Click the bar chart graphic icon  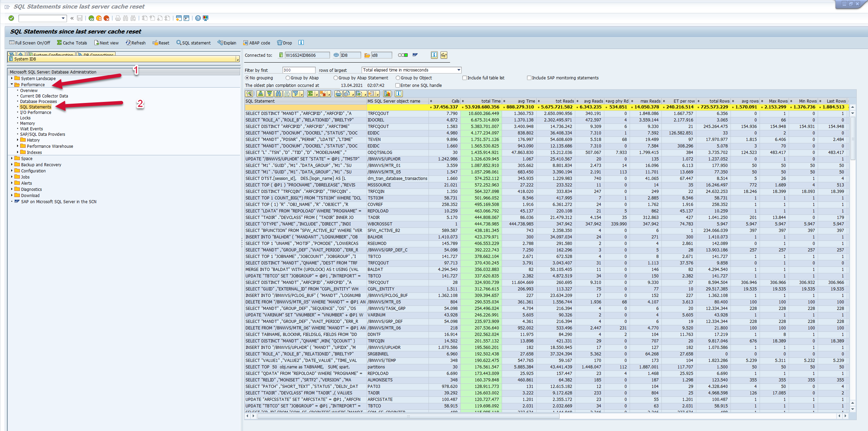click(387, 94)
